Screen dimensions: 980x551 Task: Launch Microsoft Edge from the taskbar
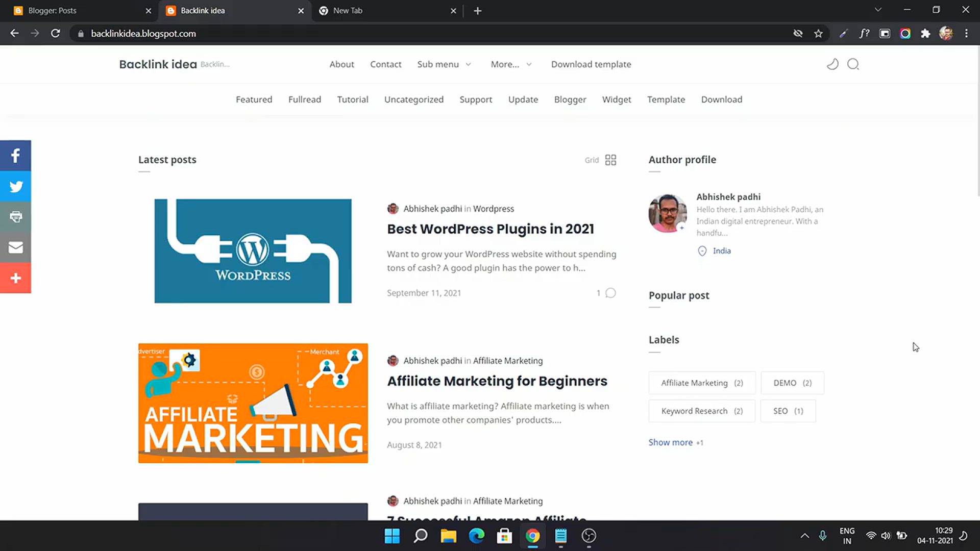477,536
